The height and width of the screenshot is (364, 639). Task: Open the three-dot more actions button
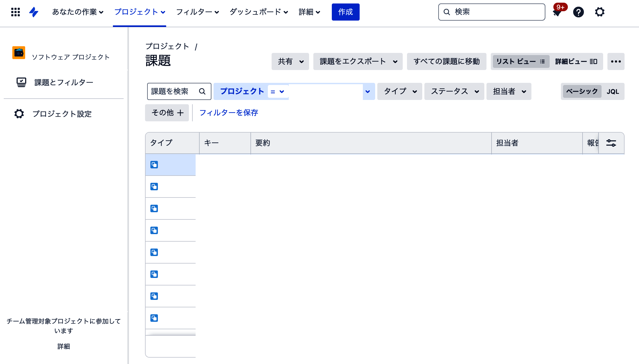tap(616, 61)
